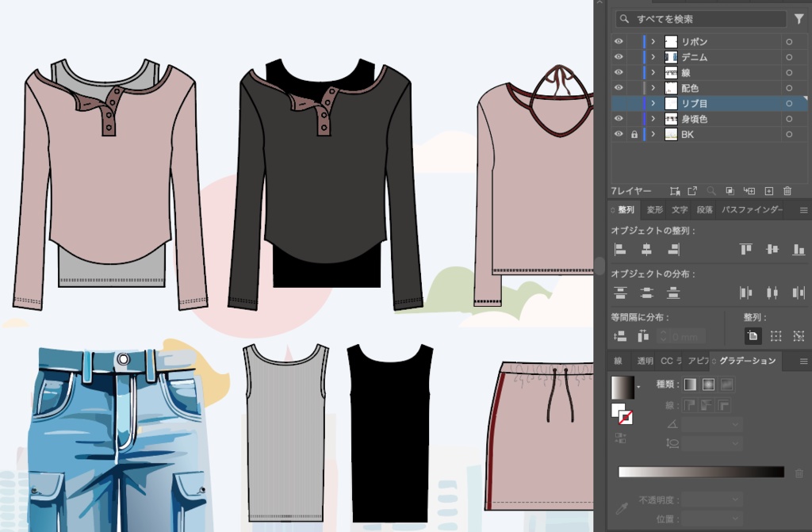
Task: Open the 整列 panel options menu
Action: pyautogui.click(x=803, y=210)
